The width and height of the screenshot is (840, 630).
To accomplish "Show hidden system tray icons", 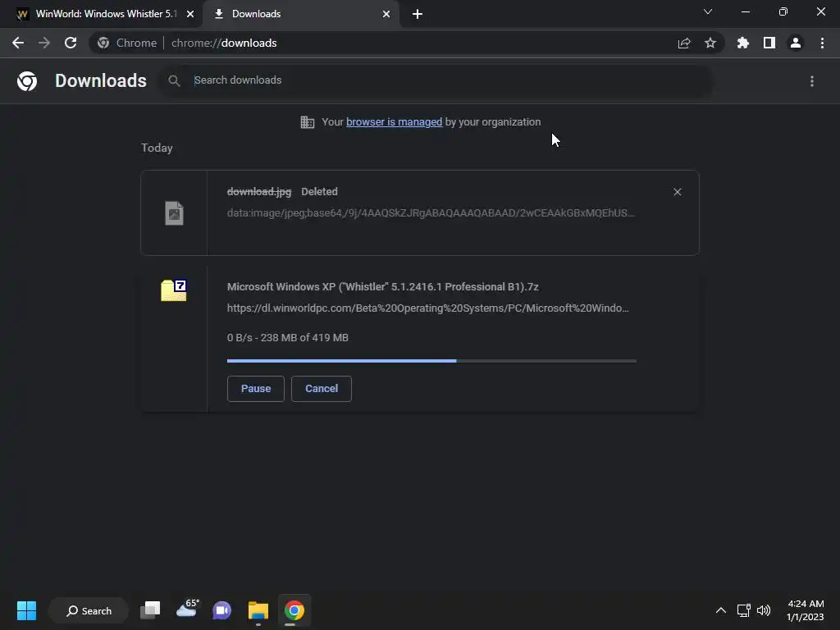I will pos(721,610).
